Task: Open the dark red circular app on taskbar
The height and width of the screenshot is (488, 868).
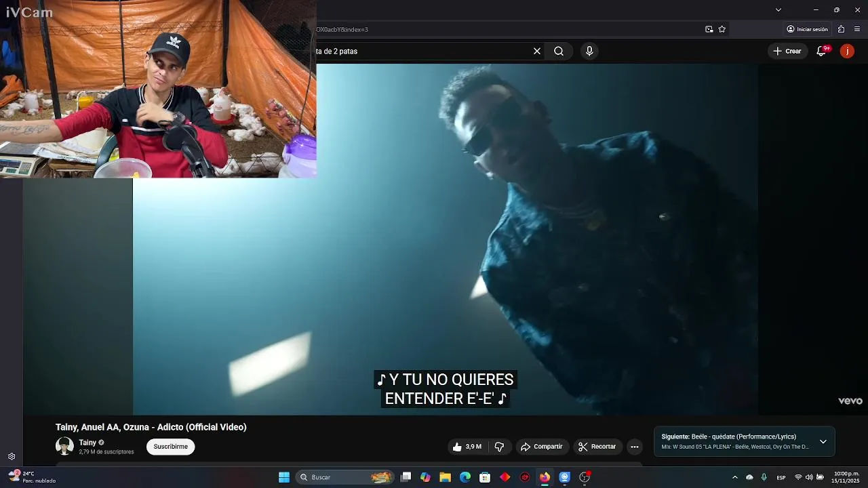Action: [525, 477]
